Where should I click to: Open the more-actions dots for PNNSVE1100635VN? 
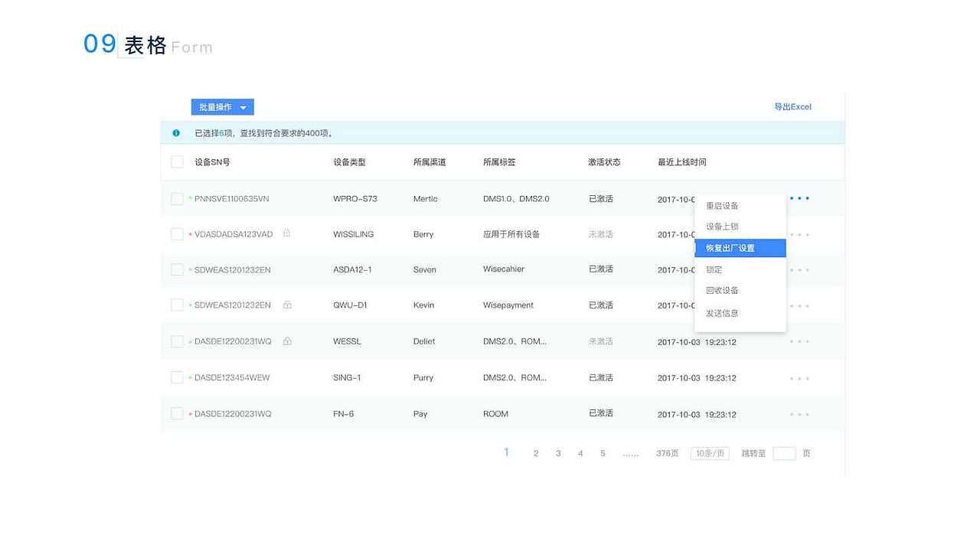coord(799,198)
